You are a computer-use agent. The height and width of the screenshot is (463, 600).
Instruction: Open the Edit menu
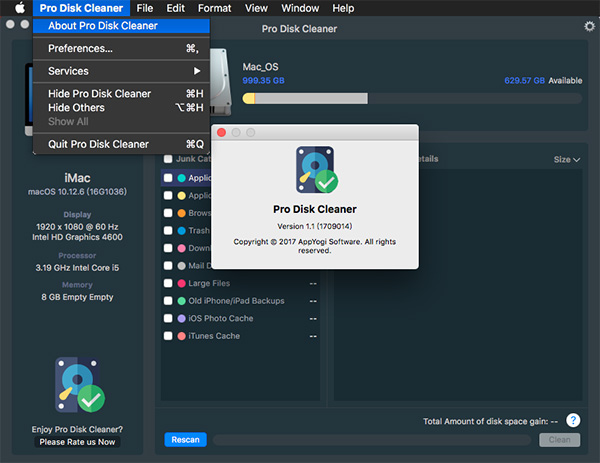(x=176, y=8)
